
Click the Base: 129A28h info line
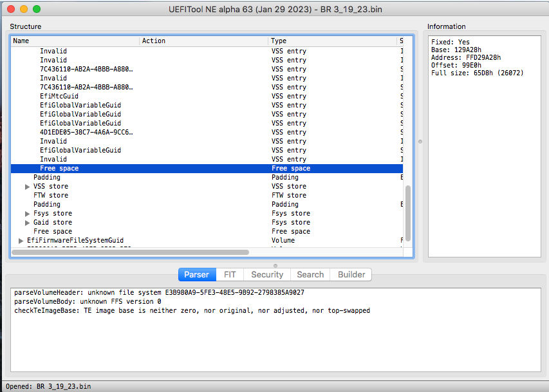pyautogui.click(x=456, y=50)
